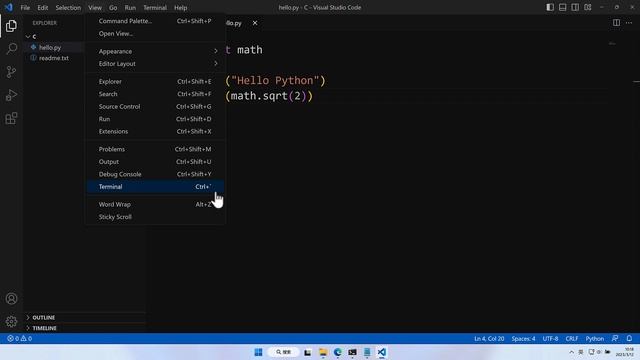Toggle Sticky Scroll in the View menu

(x=155, y=217)
